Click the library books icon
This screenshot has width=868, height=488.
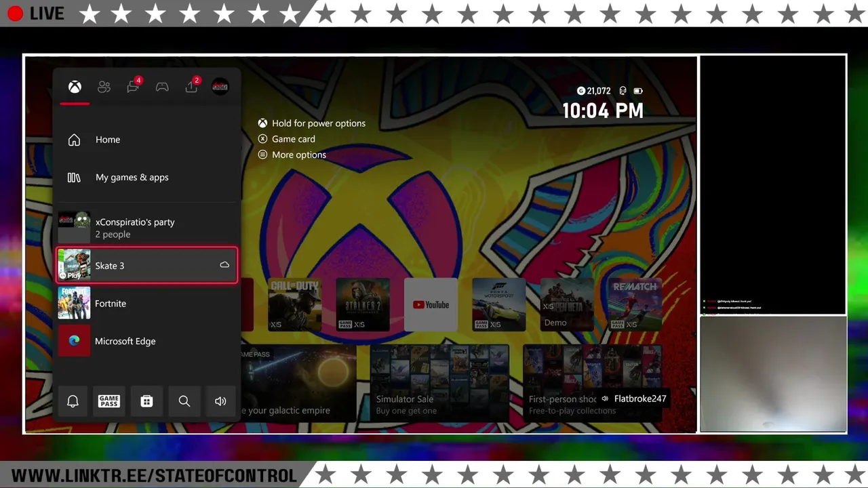click(74, 178)
